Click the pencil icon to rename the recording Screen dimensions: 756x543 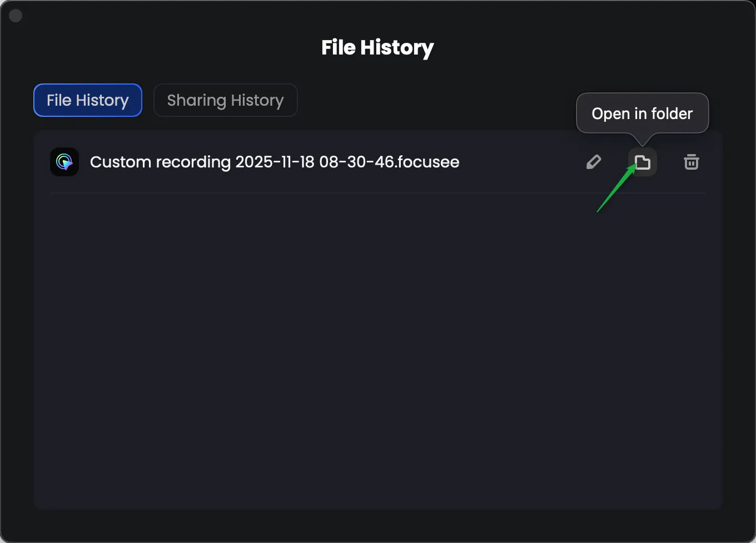coord(593,162)
